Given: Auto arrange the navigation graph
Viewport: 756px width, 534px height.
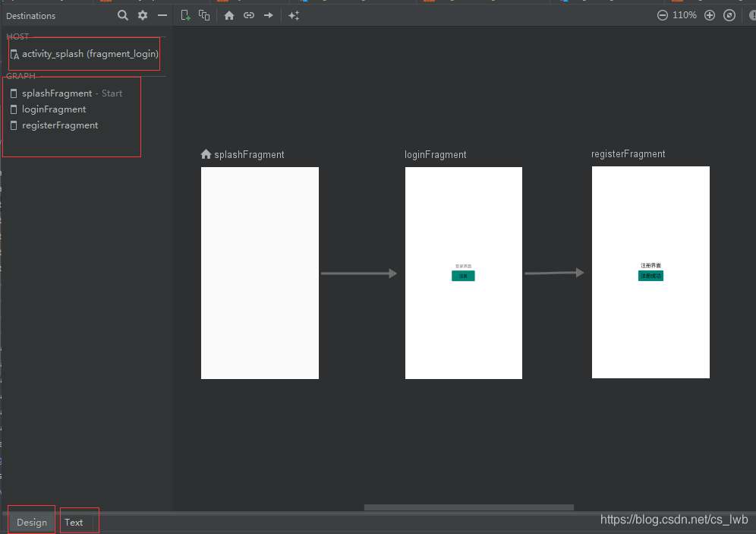Looking at the screenshot, I should (294, 15).
